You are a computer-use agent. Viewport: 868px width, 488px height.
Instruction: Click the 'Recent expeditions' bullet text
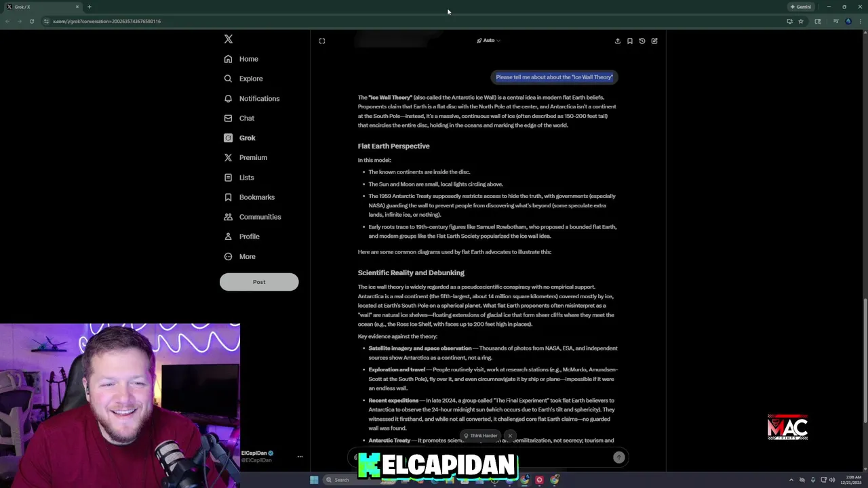[393, 401]
